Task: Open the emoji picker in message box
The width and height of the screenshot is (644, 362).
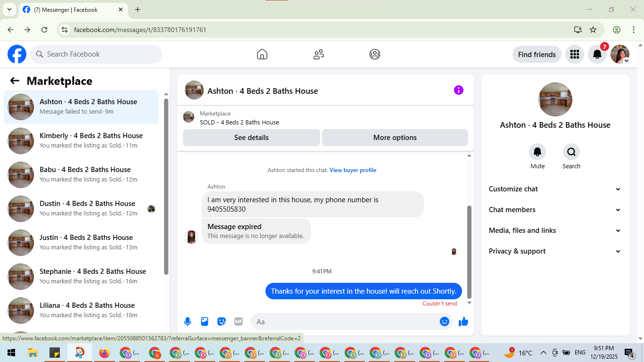Action: (445, 321)
